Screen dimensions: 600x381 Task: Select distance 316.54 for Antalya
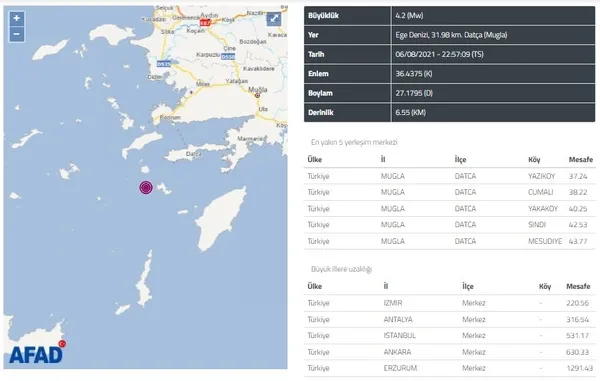(x=577, y=320)
